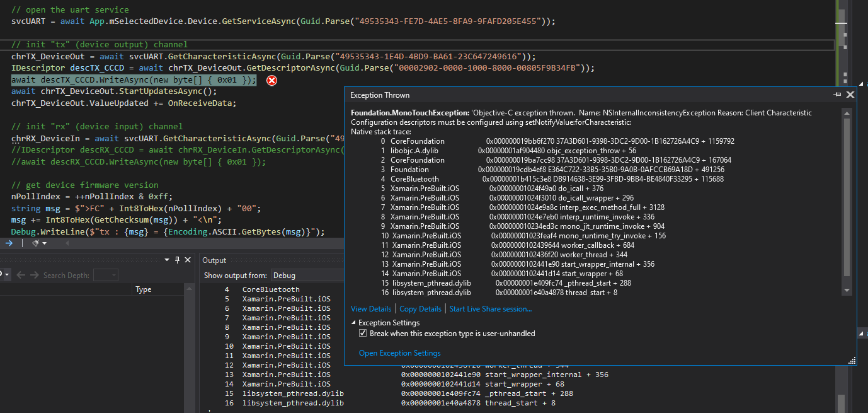Click the exception stack trace scrollbar thumb
The width and height of the screenshot is (868, 413).
click(847, 196)
